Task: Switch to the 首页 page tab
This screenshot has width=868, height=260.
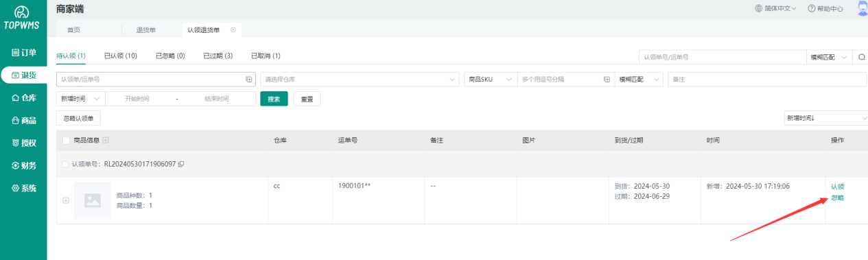Action: [x=73, y=30]
